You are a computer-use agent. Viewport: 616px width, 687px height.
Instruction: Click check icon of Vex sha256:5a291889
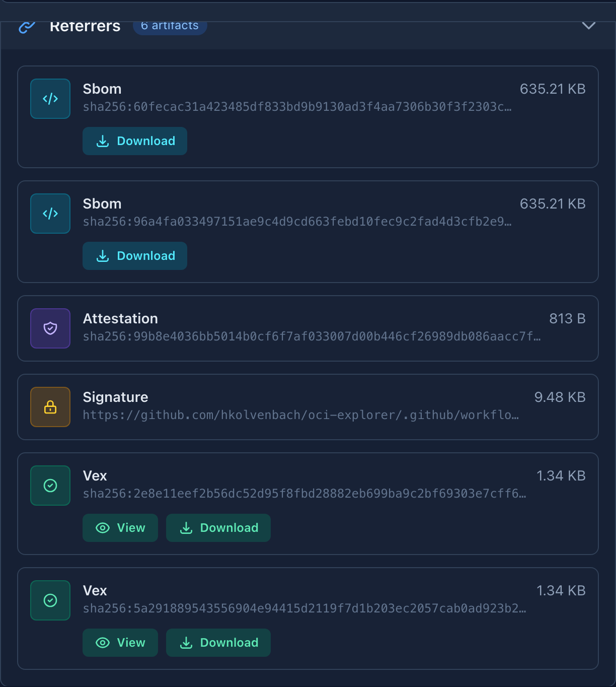click(50, 600)
